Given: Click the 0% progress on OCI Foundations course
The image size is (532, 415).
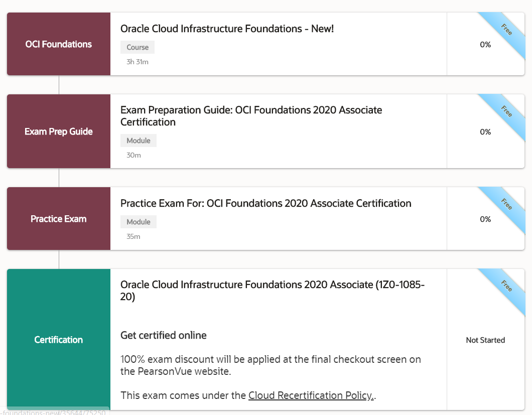Looking at the screenshot, I should coord(485,44).
